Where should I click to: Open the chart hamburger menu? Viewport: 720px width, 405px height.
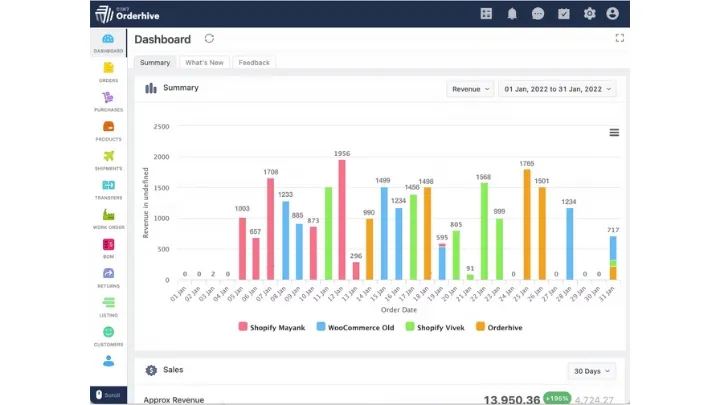(x=614, y=133)
